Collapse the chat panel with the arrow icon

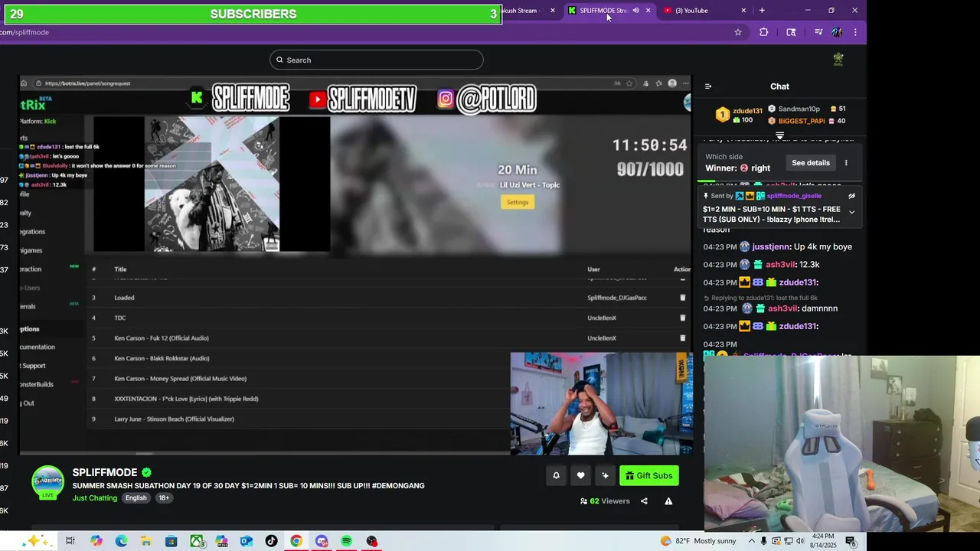(x=708, y=86)
